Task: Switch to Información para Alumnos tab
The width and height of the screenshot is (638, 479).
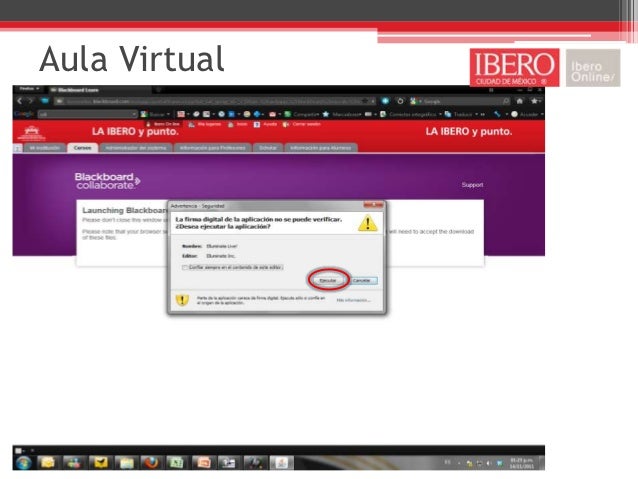Action: 321,148
